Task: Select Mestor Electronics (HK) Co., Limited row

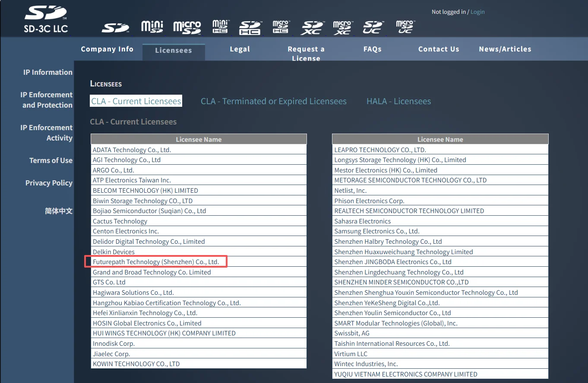Action: [440, 170]
